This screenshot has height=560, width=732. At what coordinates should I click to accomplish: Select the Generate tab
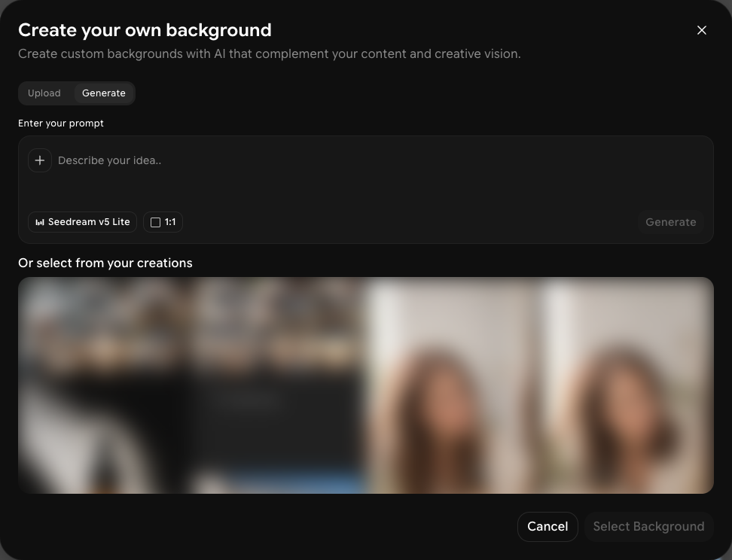pyautogui.click(x=104, y=93)
